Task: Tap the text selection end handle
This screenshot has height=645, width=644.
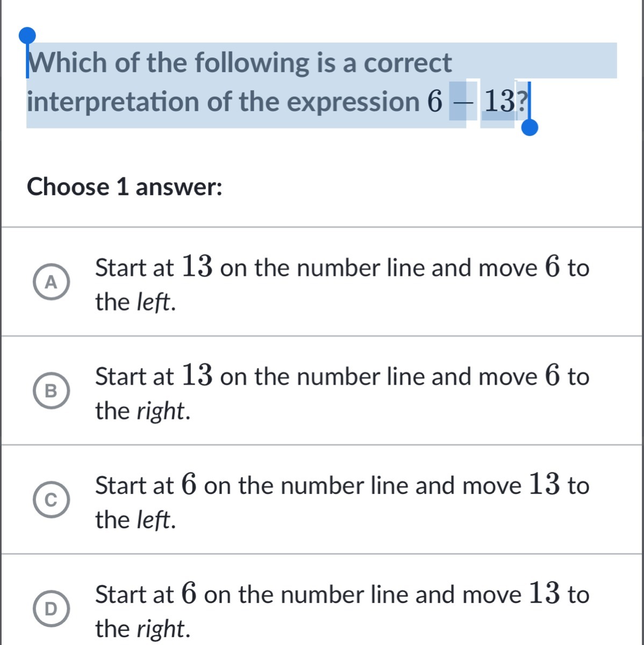Action: pos(529,127)
